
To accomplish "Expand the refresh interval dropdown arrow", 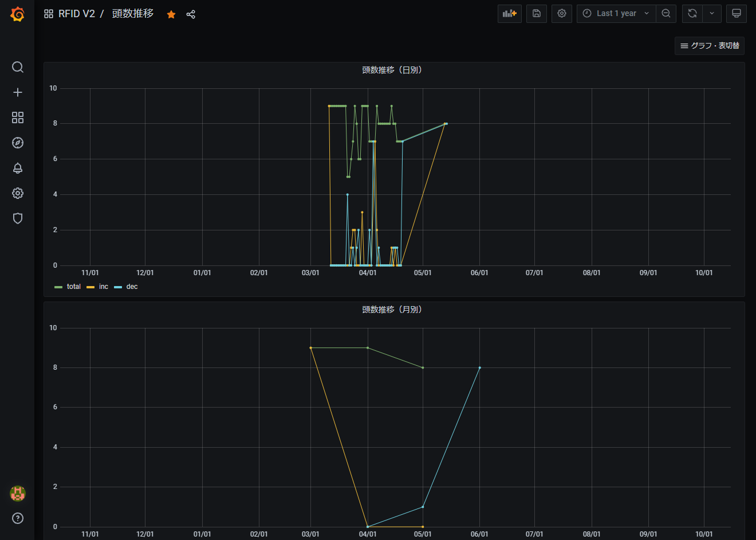I will point(712,14).
